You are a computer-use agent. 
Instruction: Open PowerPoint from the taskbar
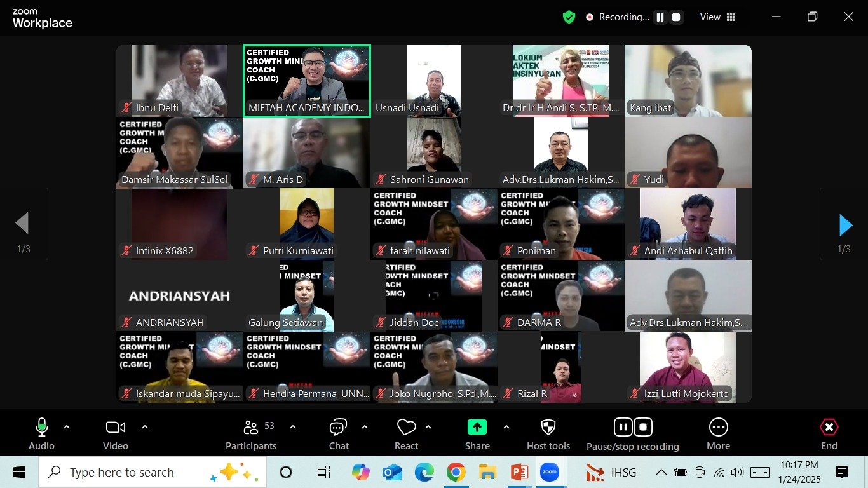tap(519, 472)
